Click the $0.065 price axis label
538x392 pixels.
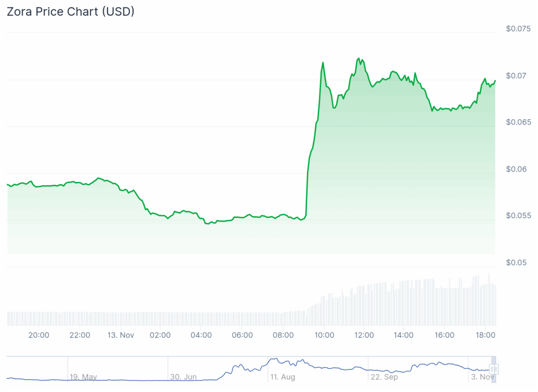click(x=518, y=122)
